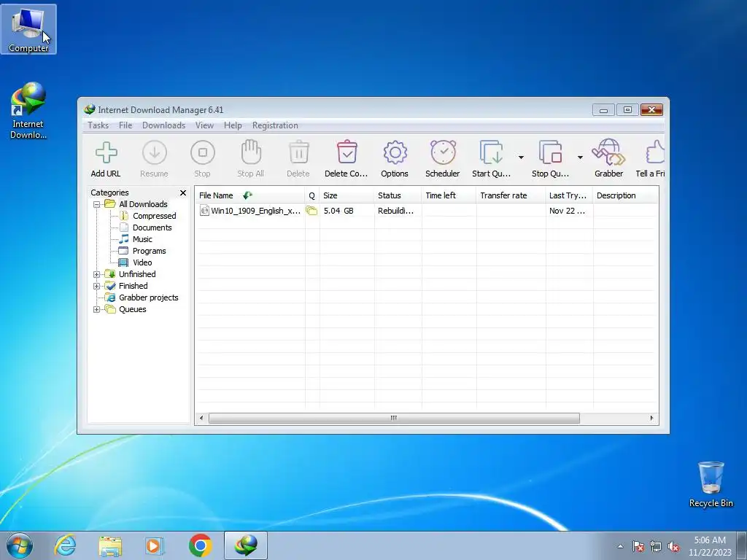Sort by Size column header
The image size is (747, 560).
pos(347,195)
